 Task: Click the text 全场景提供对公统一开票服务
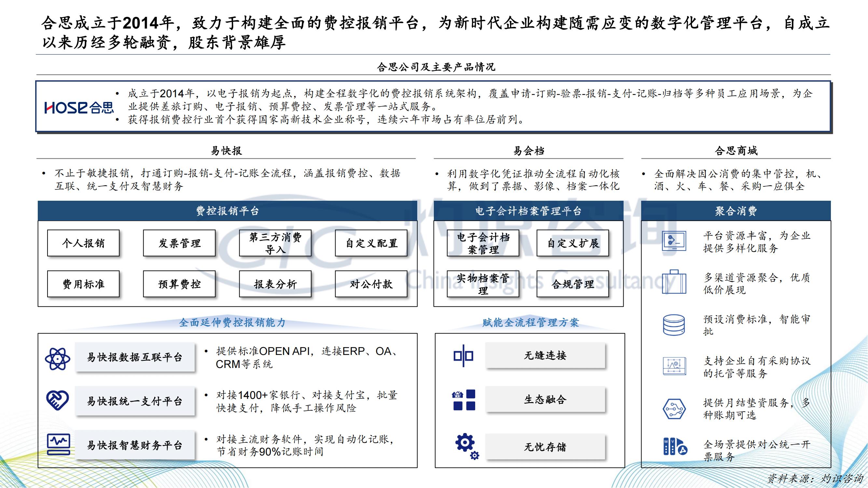pyautogui.click(x=757, y=450)
